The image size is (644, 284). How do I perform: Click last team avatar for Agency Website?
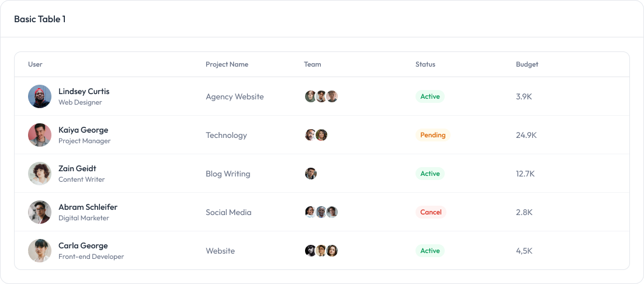(332, 96)
